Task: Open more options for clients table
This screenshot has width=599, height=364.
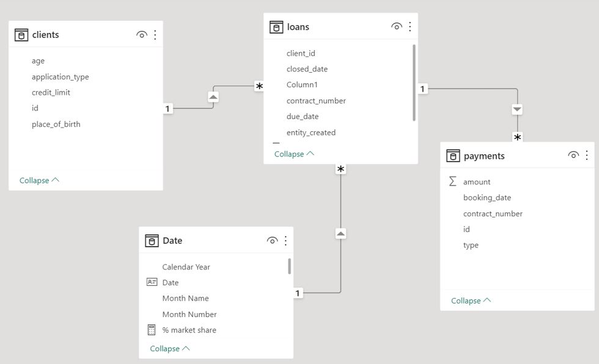Action: [155, 35]
